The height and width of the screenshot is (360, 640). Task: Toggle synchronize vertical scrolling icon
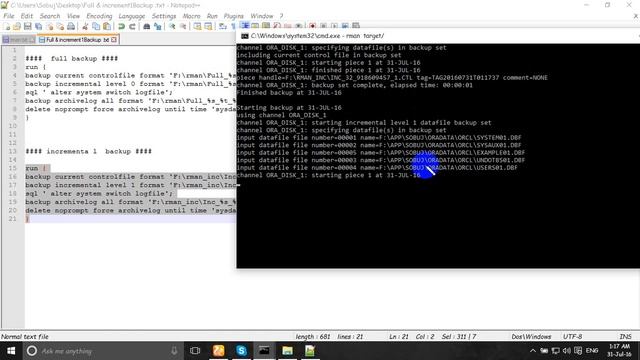tap(198, 27)
